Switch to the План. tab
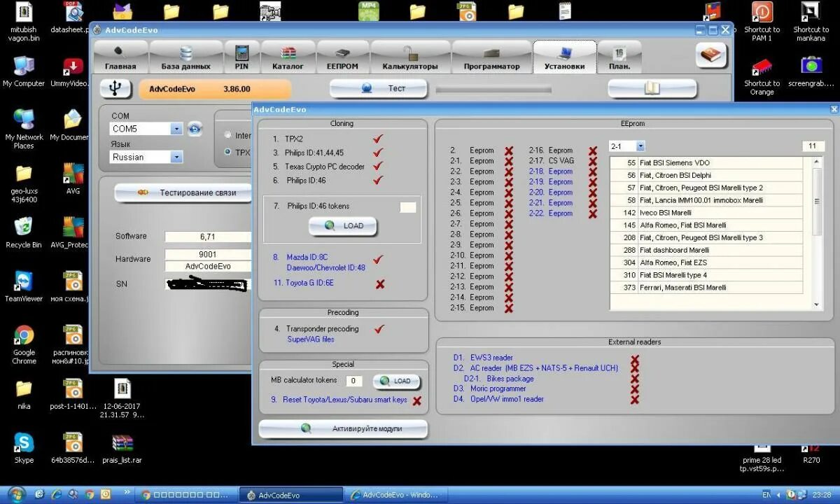The image size is (840, 504). (x=619, y=57)
